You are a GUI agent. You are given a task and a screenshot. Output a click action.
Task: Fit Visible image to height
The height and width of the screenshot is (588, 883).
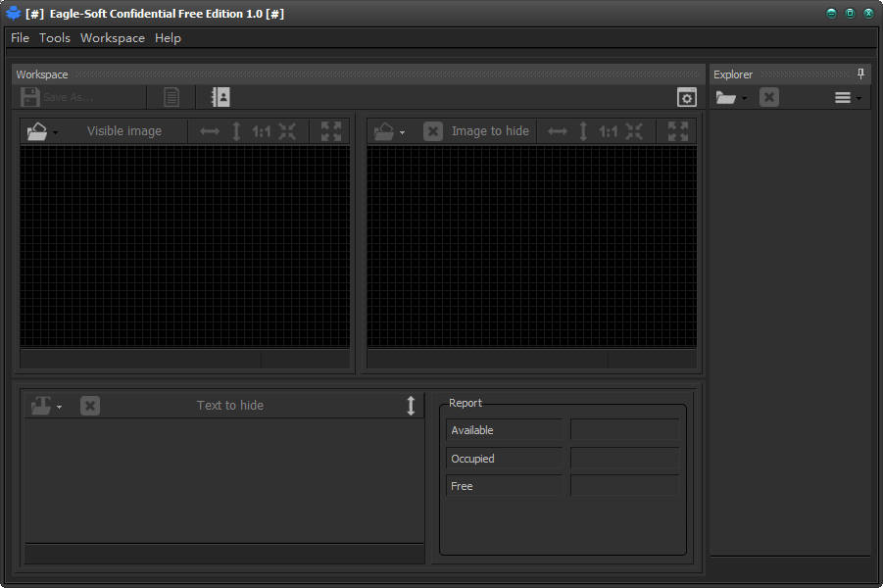[236, 131]
